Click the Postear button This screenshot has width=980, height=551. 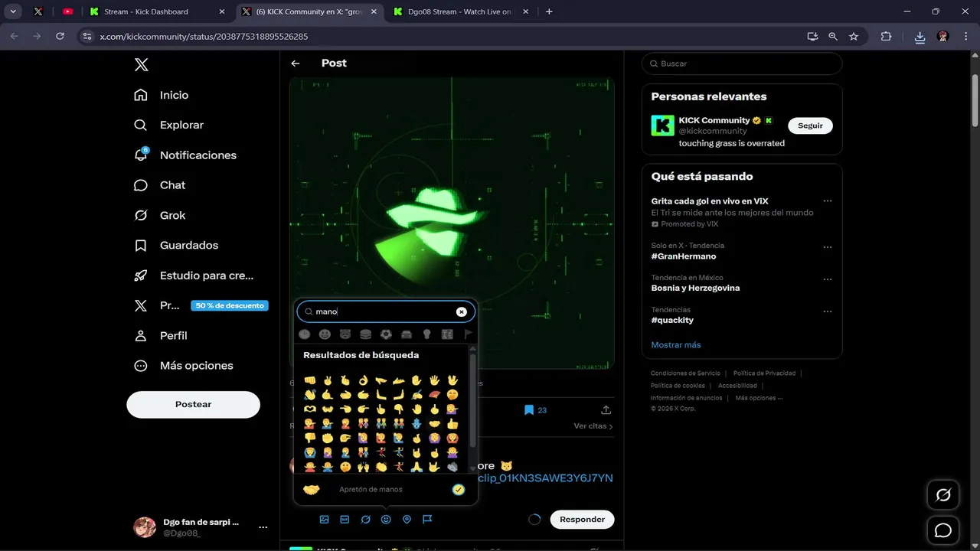[193, 404]
